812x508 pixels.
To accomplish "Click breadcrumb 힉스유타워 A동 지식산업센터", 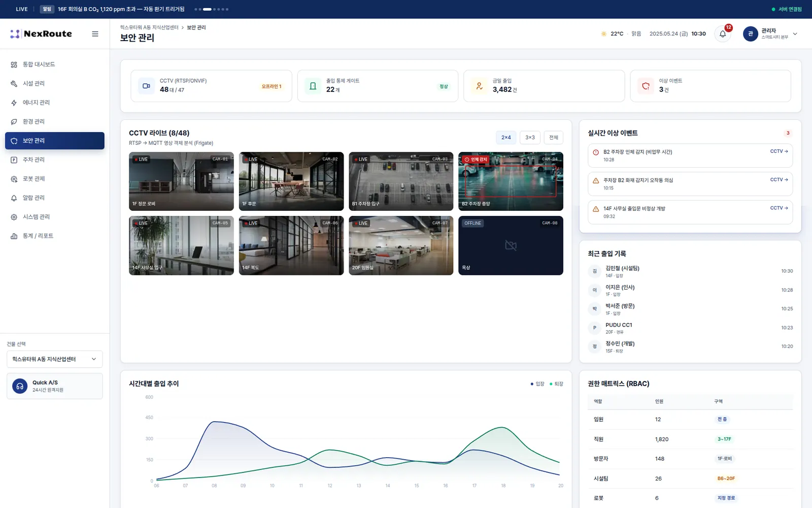I will (149, 27).
